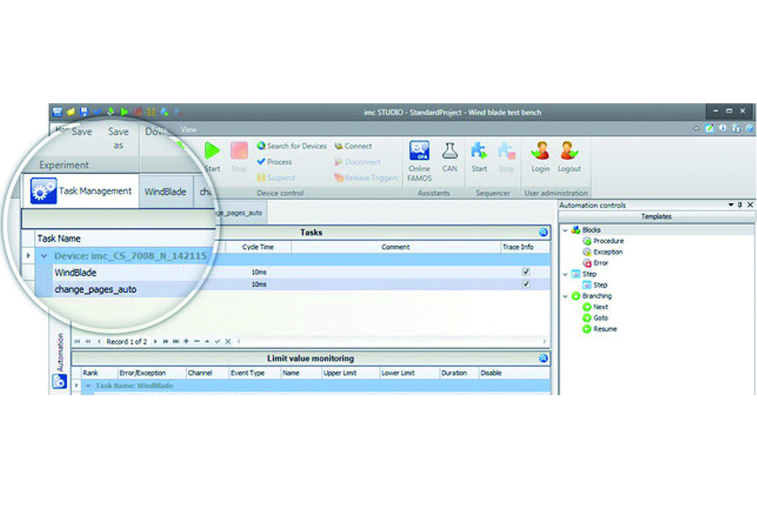Go to next record in Tasks navigator
757x532 pixels.
[x=156, y=342]
